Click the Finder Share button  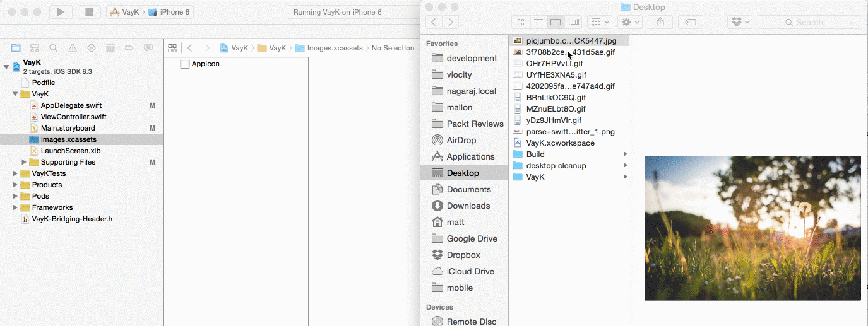tap(660, 22)
